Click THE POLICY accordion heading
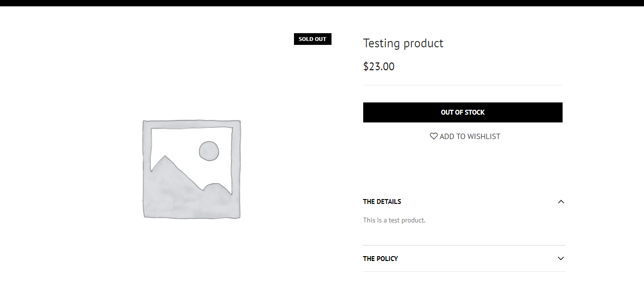 [380, 259]
